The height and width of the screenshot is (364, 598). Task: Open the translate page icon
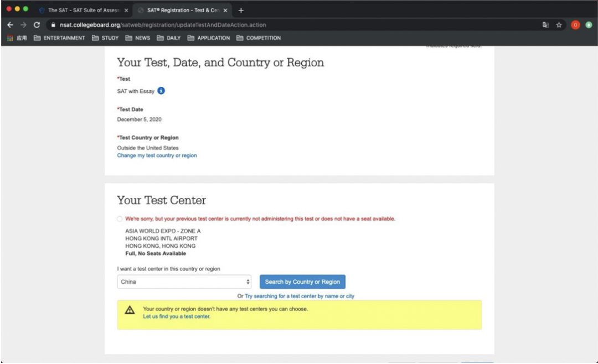pyautogui.click(x=545, y=25)
